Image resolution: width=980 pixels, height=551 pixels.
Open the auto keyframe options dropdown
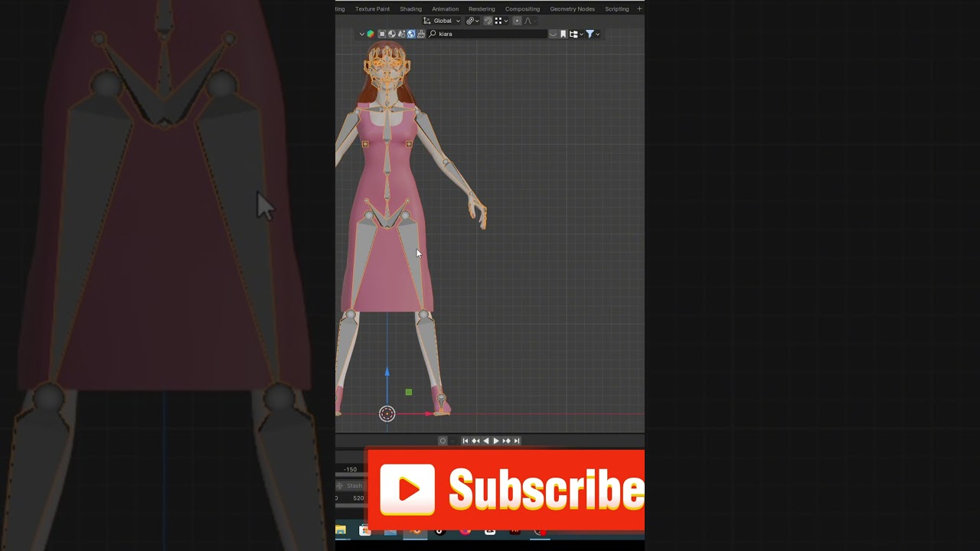pos(452,441)
